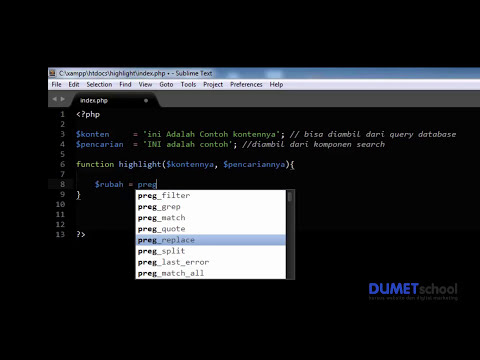Click the ?> closing tag on line 13
The image size is (480, 360).
(81, 234)
